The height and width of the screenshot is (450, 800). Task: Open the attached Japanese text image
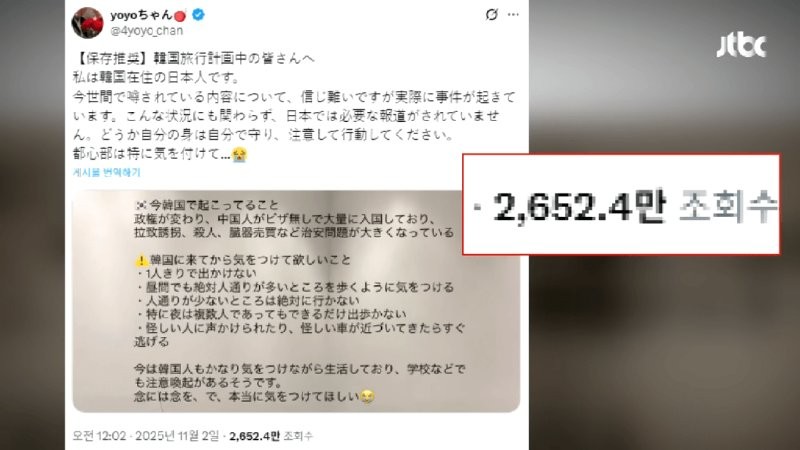point(296,301)
